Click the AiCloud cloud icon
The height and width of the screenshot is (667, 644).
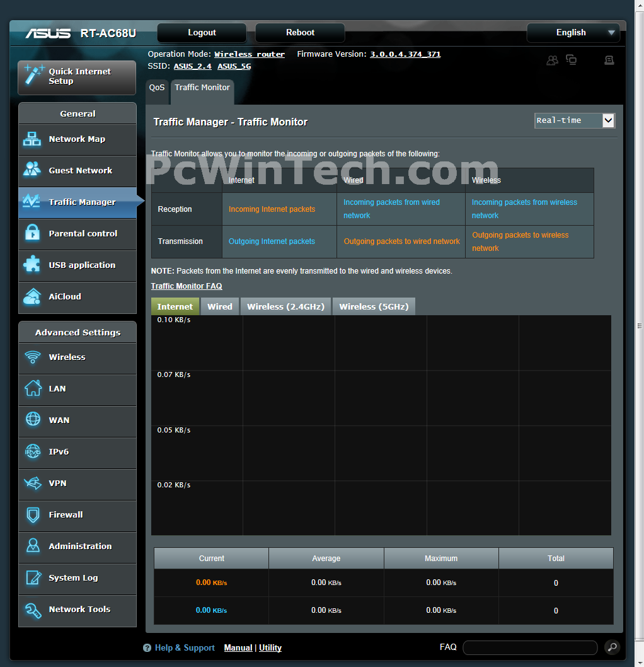32,296
